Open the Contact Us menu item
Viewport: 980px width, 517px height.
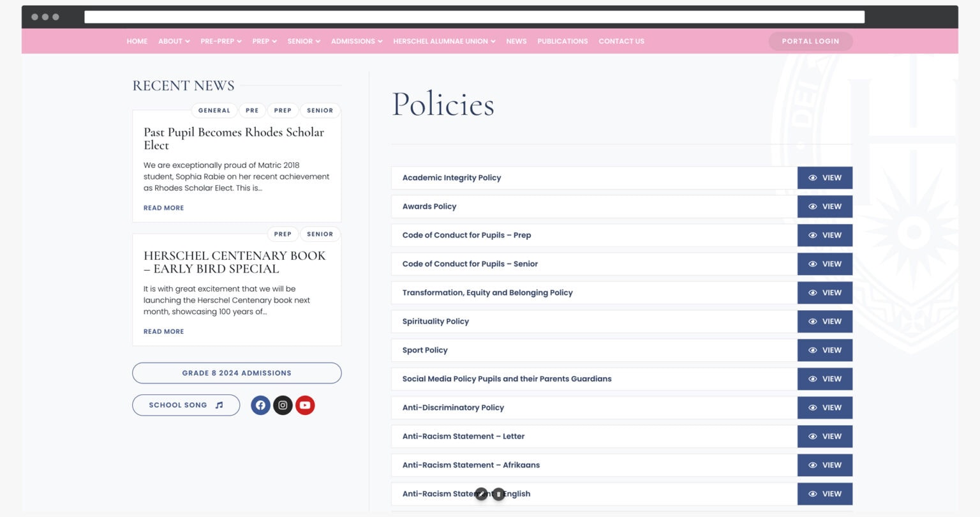click(621, 41)
